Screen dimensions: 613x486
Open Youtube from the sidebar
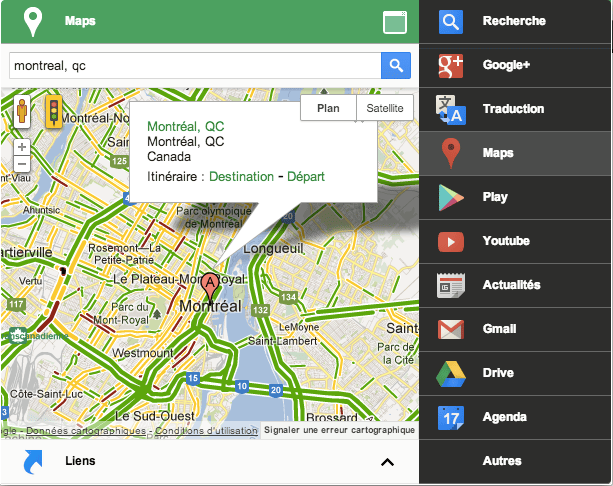tap(514, 241)
